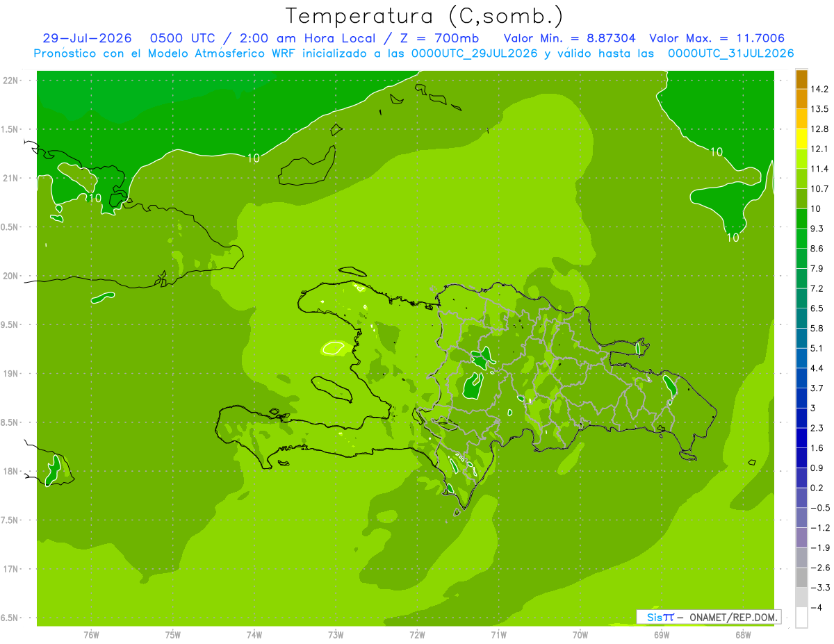Click the legend swatch between 11.4 and 10.7

click(801, 179)
